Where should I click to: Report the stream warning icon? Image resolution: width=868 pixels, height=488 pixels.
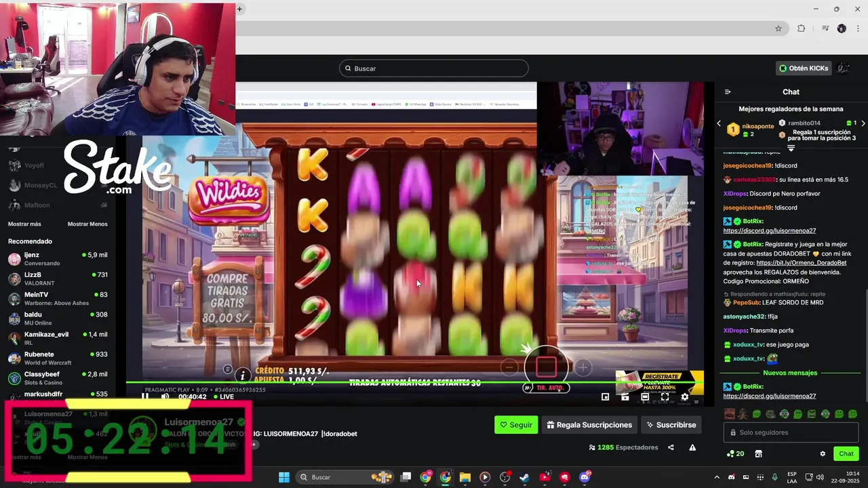point(692,447)
